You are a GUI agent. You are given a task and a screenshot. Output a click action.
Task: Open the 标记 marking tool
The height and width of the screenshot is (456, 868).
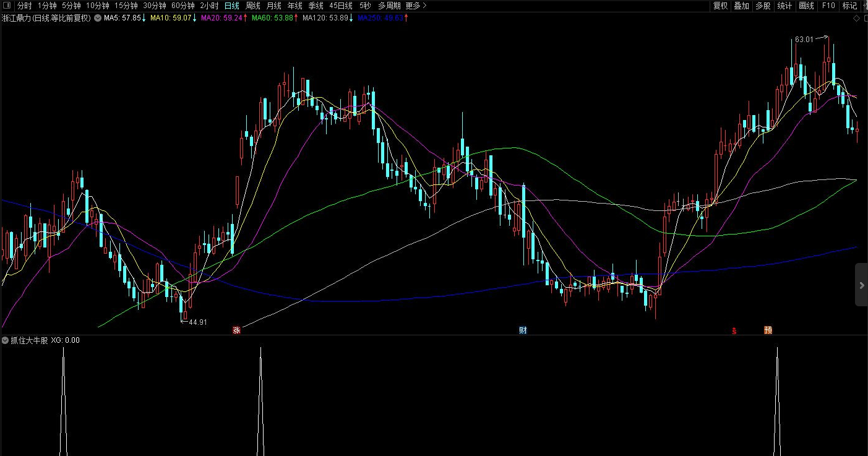(849, 6)
